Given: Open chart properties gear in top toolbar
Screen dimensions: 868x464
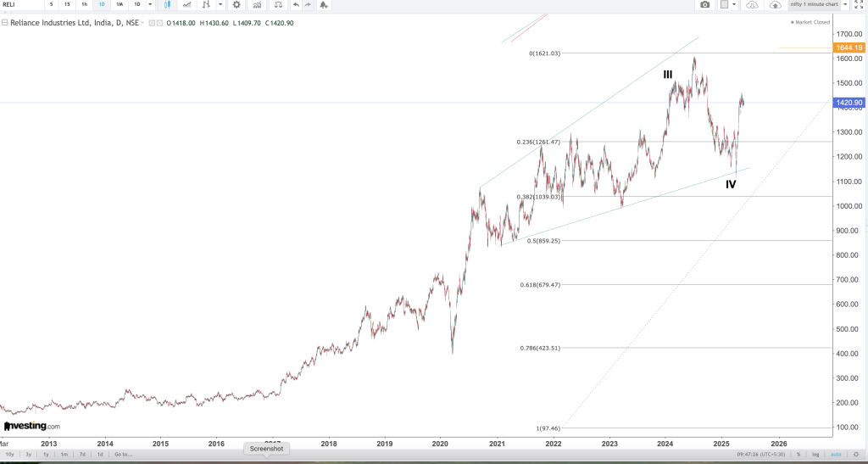Looking at the screenshot, I should pos(236,4).
